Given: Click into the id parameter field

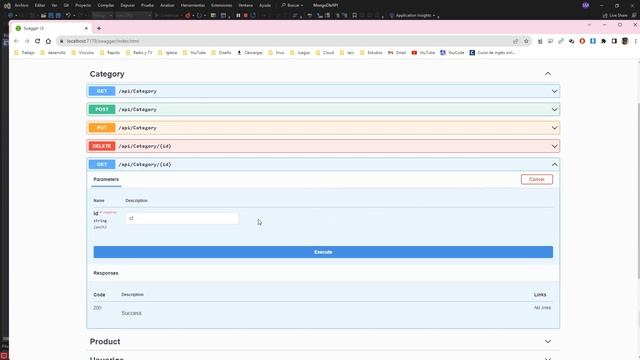Looking at the screenshot, I should click(x=182, y=218).
